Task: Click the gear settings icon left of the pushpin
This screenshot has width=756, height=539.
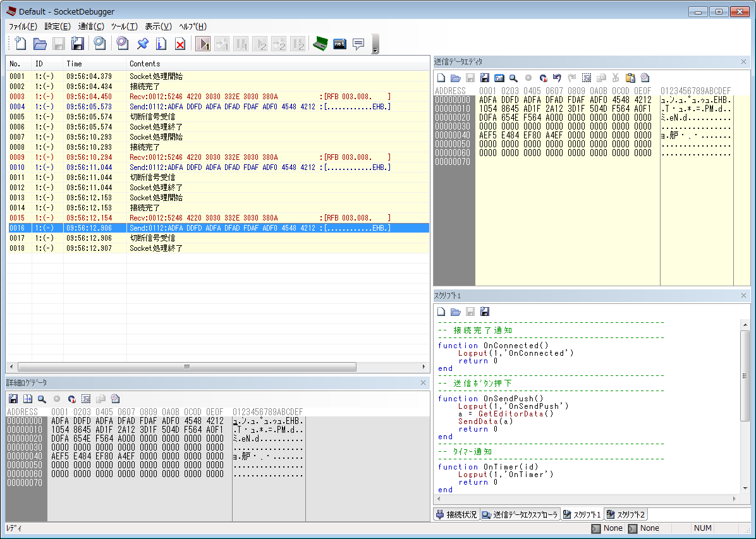Action: tap(123, 44)
